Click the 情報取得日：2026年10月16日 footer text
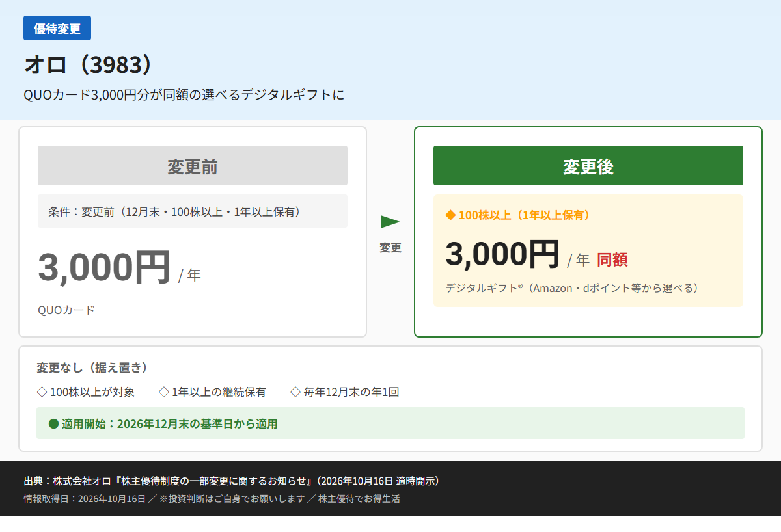This screenshot has height=532, width=781. (x=212, y=499)
